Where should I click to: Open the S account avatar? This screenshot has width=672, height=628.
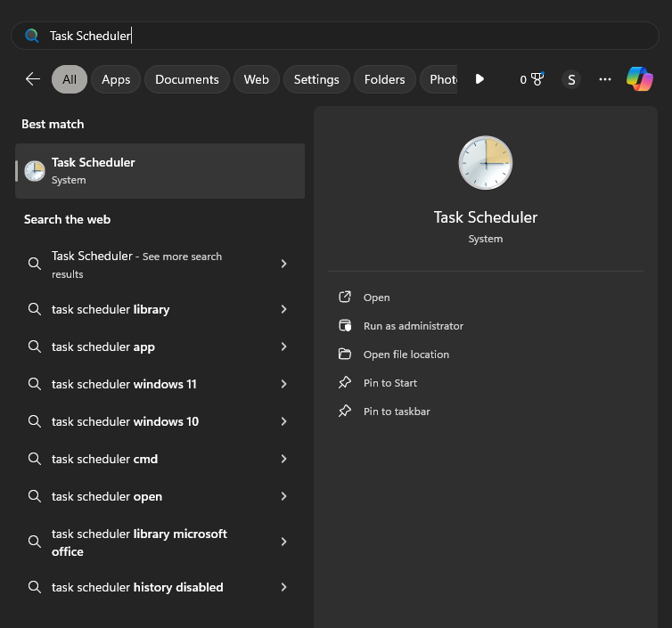pyautogui.click(x=571, y=79)
